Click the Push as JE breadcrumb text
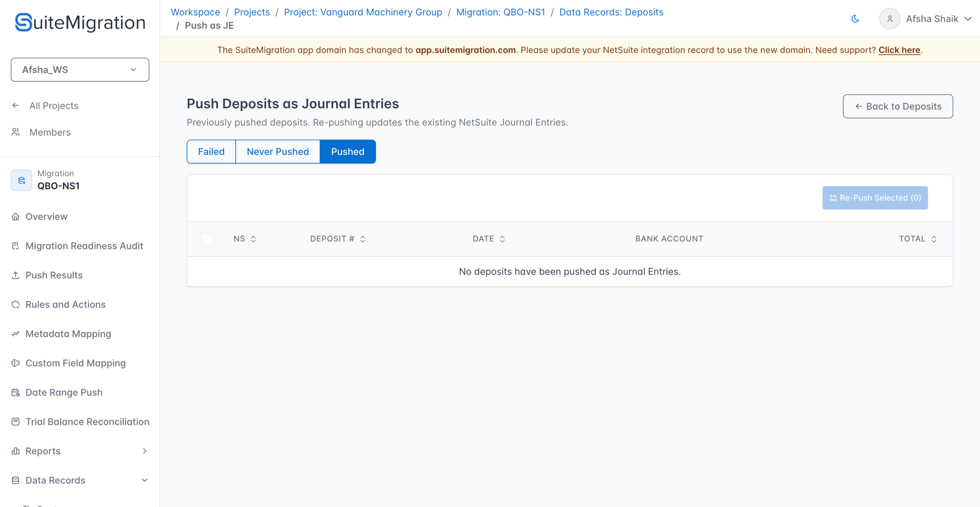Screen dimensions: 980x507 pos(209,25)
